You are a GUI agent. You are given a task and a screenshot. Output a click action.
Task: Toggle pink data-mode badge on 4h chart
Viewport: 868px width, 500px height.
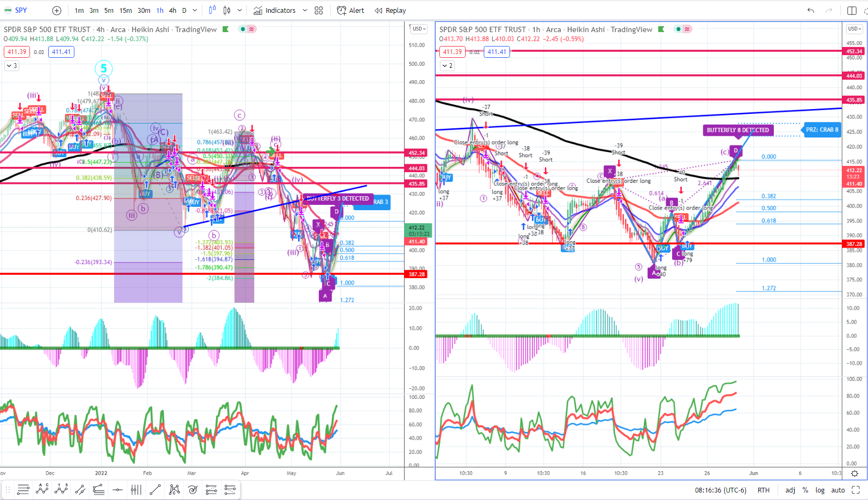(x=252, y=29)
